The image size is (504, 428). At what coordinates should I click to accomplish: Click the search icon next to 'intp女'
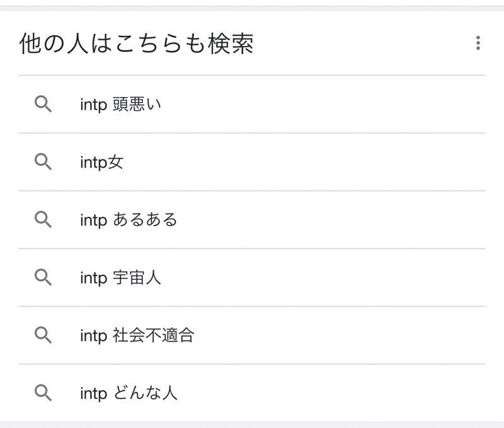point(43,162)
